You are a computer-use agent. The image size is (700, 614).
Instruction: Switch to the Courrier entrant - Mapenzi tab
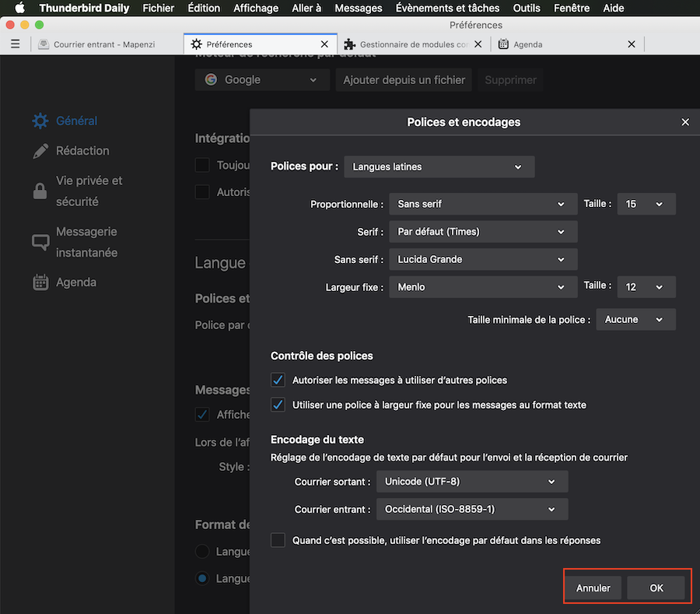point(105,44)
